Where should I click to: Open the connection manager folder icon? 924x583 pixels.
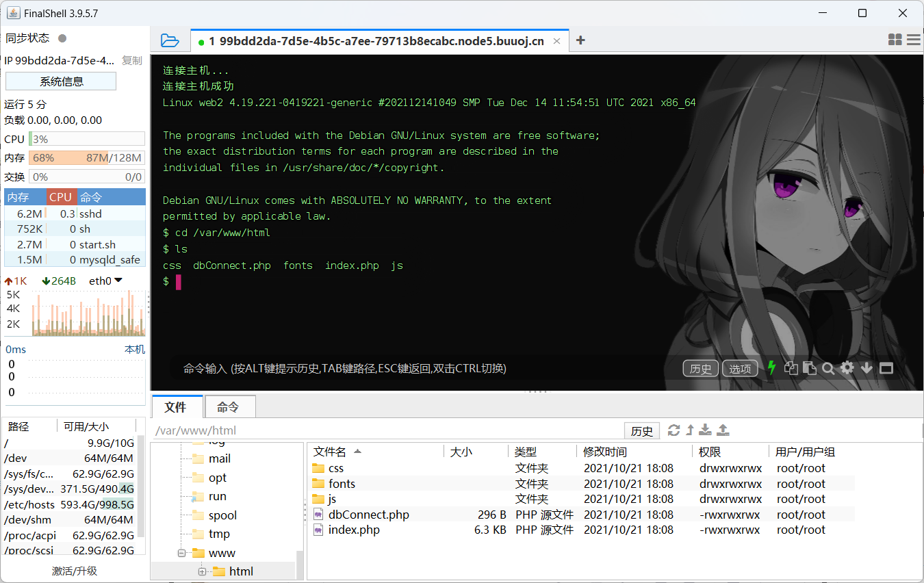pos(170,40)
